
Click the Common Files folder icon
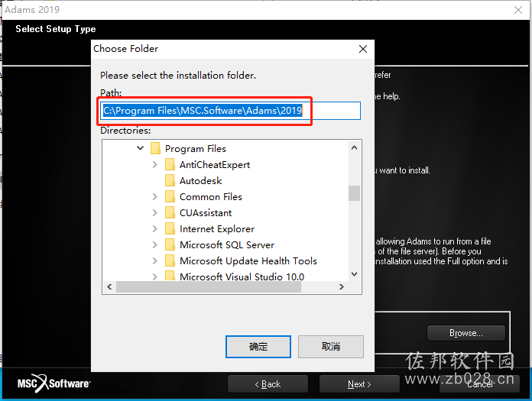pos(170,196)
